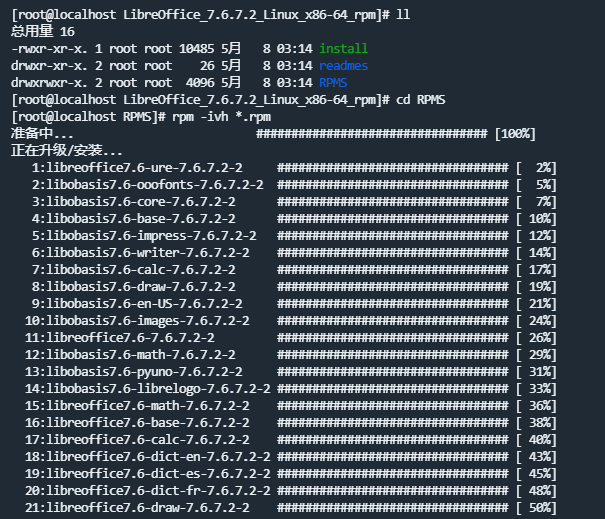
Task: Click the '[root@localhost RPMS]#' prompt
Action: click(88, 117)
